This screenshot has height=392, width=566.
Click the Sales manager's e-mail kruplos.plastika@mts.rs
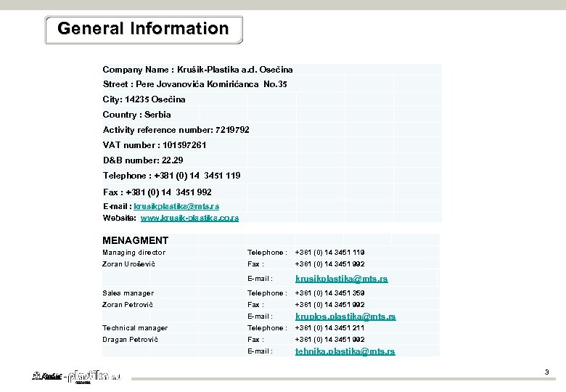[345, 317]
